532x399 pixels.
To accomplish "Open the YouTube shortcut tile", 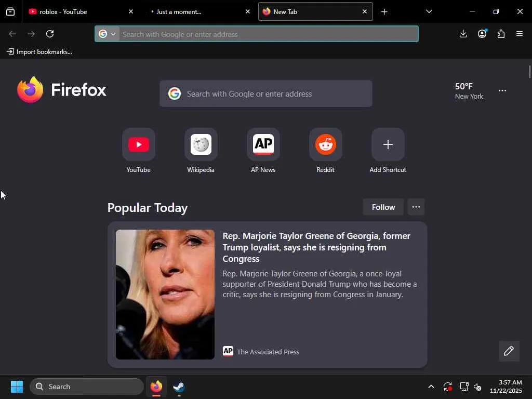I will point(138,144).
